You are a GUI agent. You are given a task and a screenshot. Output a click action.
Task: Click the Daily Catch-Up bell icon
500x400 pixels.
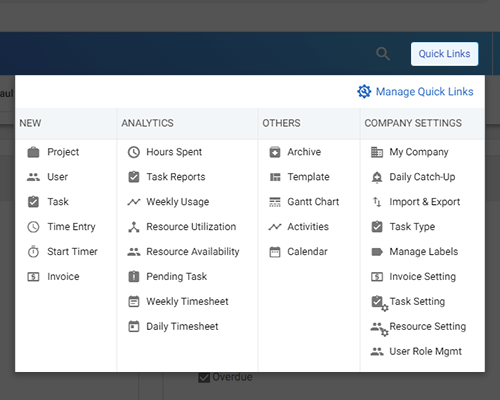tap(377, 177)
